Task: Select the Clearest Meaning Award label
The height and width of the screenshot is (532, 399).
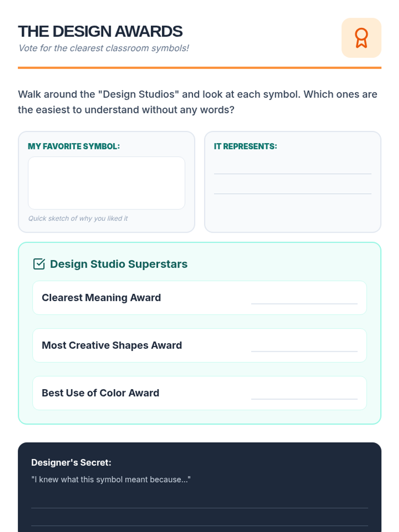Action: tap(101, 298)
